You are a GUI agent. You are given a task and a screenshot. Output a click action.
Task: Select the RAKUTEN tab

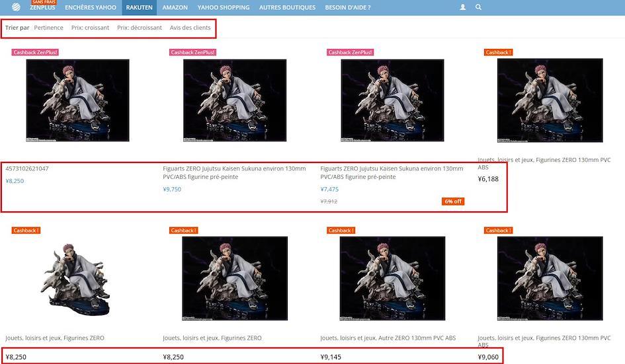139,7
